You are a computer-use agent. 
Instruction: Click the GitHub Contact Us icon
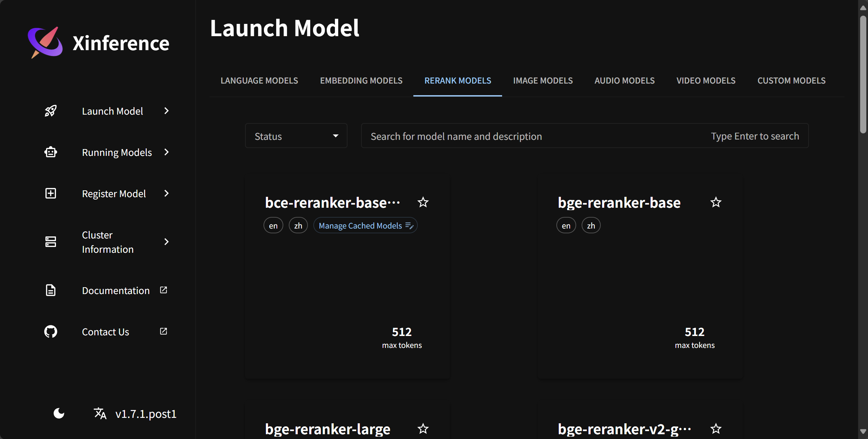coord(51,332)
